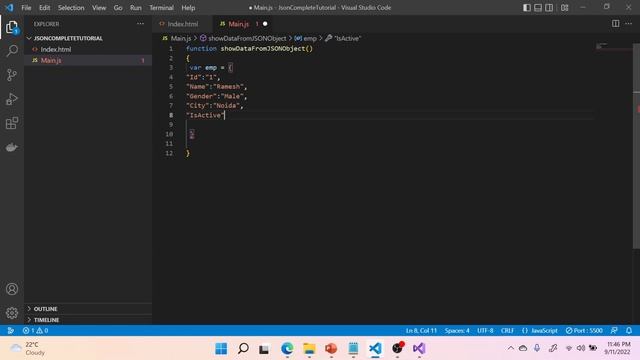Toggle the primary side bar layout icon
This screenshot has height=360, width=640.
coord(527,7)
